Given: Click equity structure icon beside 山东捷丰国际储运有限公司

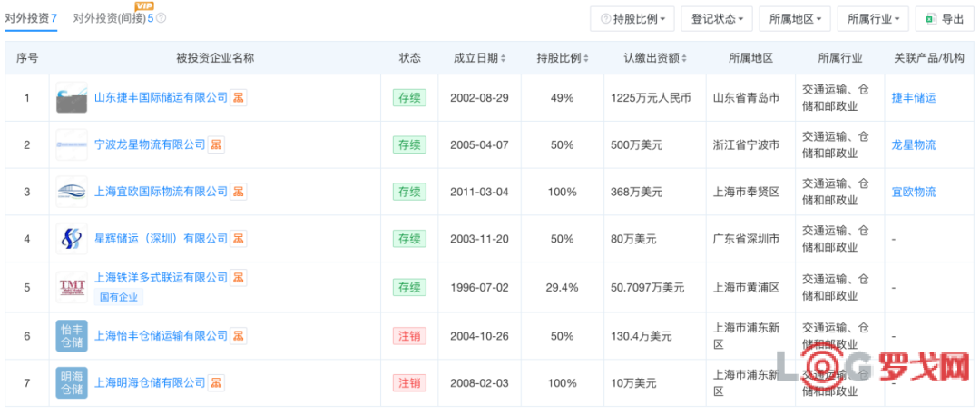Looking at the screenshot, I should click(238, 97).
